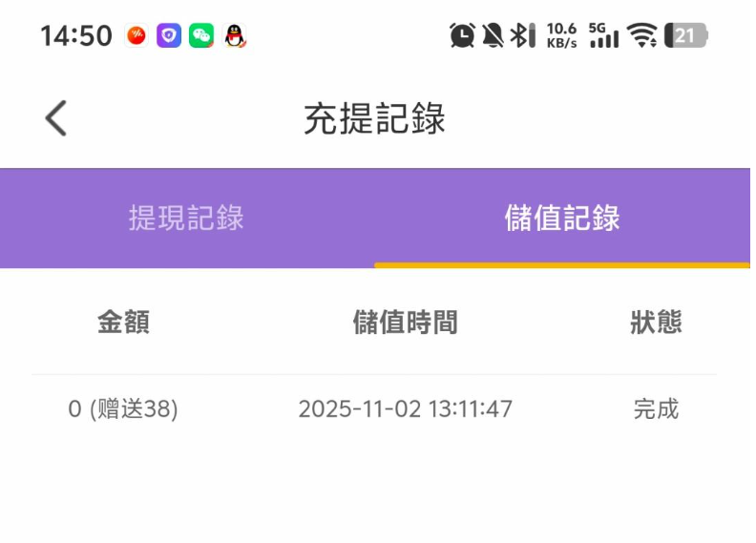Tap the purple shield notification icon
Viewport: 756px width, 543px height.
pos(169,36)
